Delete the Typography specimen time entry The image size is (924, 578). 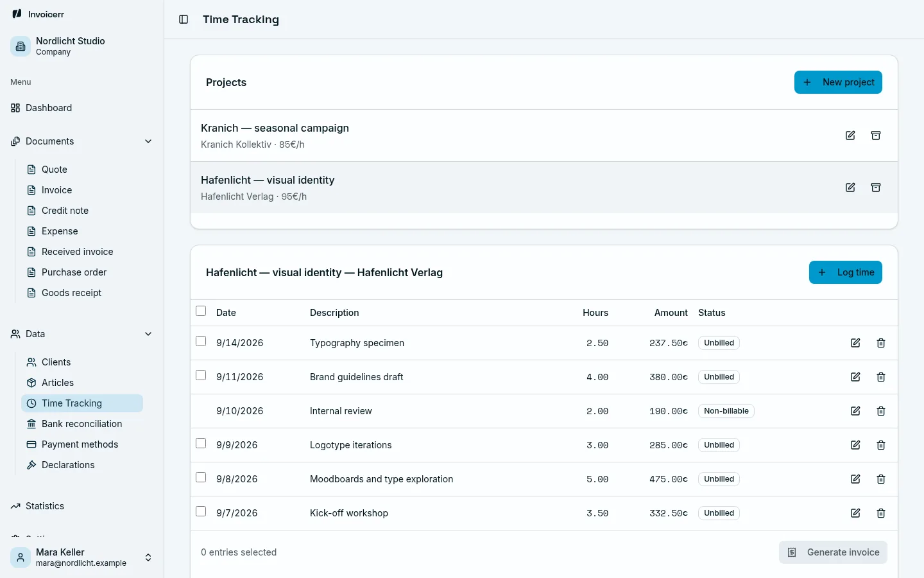[x=881, y=343]
